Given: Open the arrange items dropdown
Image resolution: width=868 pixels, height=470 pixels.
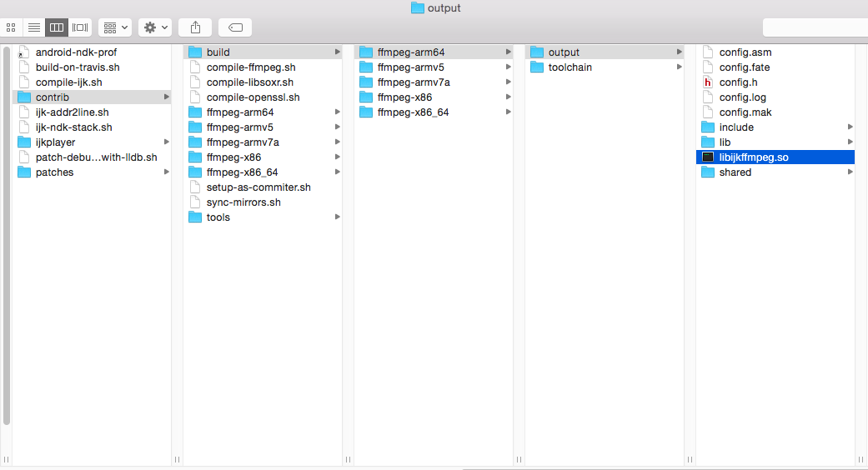Looking at the screenshot, I should [115, 27].
